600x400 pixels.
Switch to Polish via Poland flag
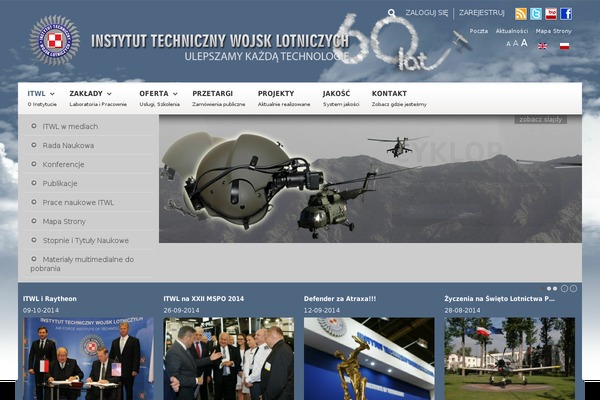564,46
